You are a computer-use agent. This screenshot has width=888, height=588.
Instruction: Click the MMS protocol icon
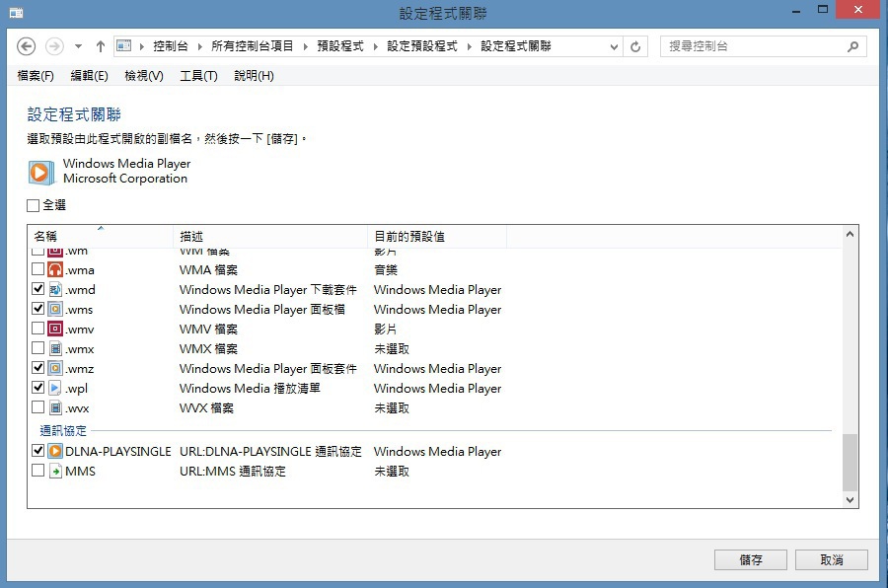(55, 471)
